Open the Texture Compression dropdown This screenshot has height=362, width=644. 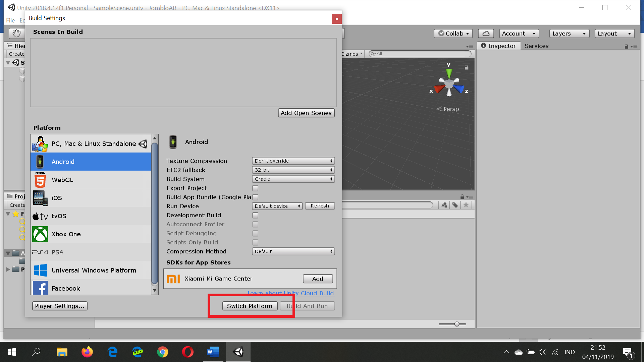coord(293,161)
